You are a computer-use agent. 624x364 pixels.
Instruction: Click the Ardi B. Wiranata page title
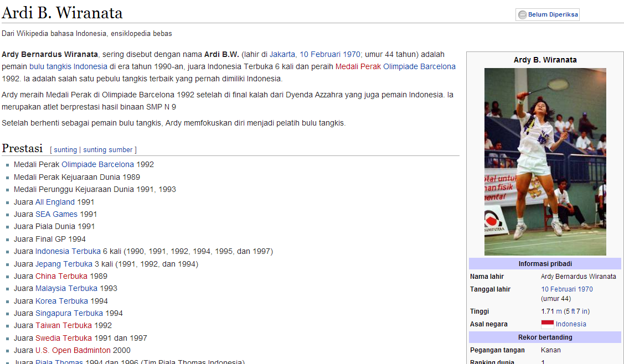pos(62,13)
